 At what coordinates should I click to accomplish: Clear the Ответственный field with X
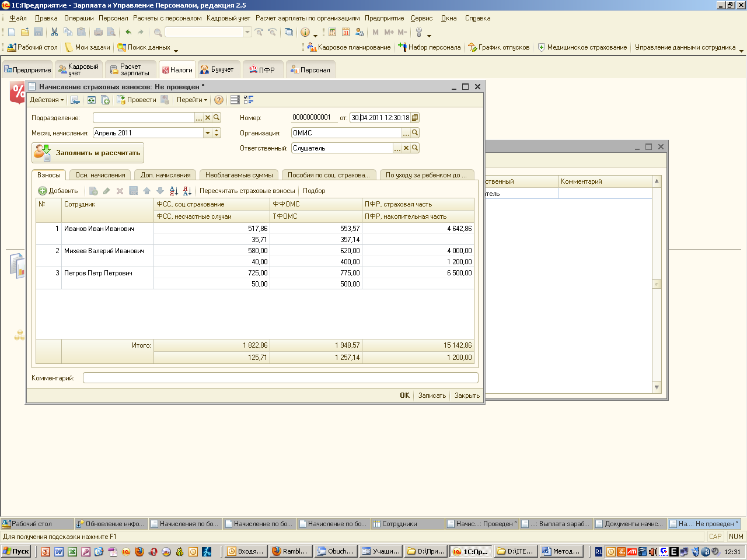point(406,148)
